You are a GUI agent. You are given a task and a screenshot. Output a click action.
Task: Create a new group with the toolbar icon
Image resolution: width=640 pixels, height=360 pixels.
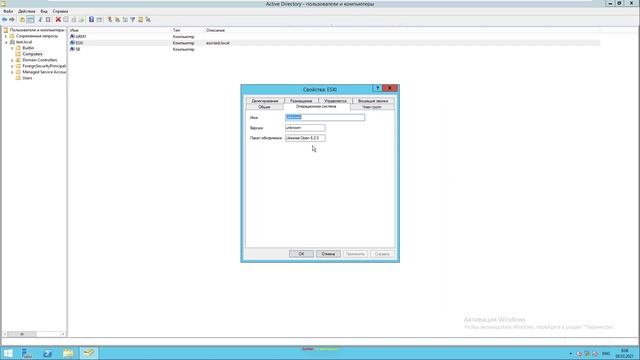coord(118,20)
